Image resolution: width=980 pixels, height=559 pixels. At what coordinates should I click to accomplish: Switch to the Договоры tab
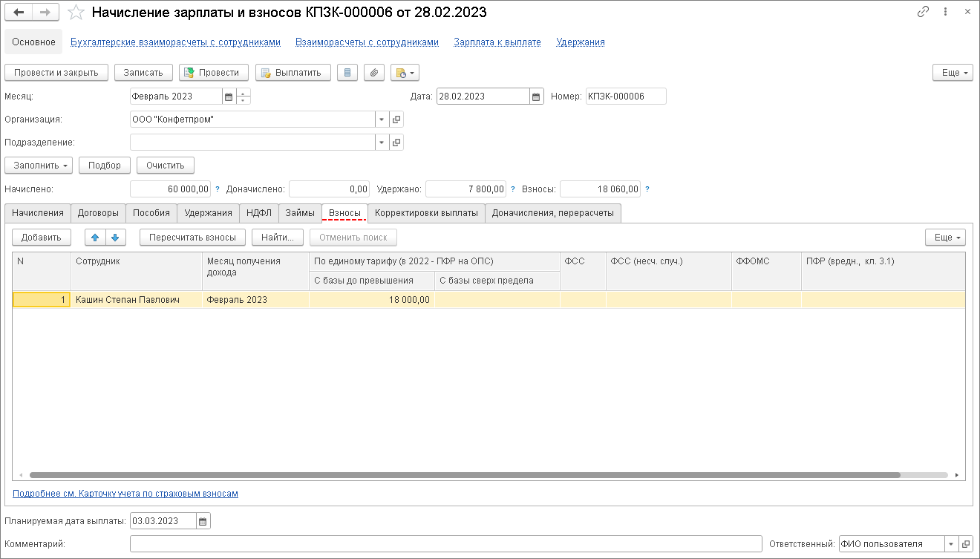(98, 213)
